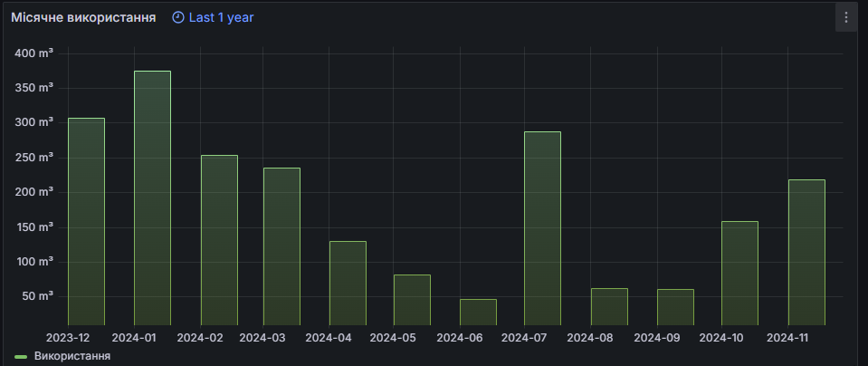The width and height of the screenshot is (868, 366).
Task: Open the Last 1 year time range
Action: [213, 18]
